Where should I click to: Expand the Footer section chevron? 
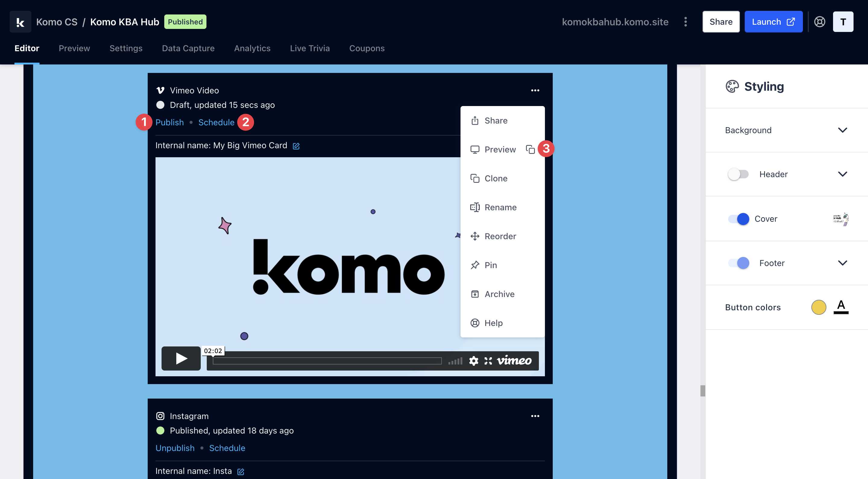842,263
